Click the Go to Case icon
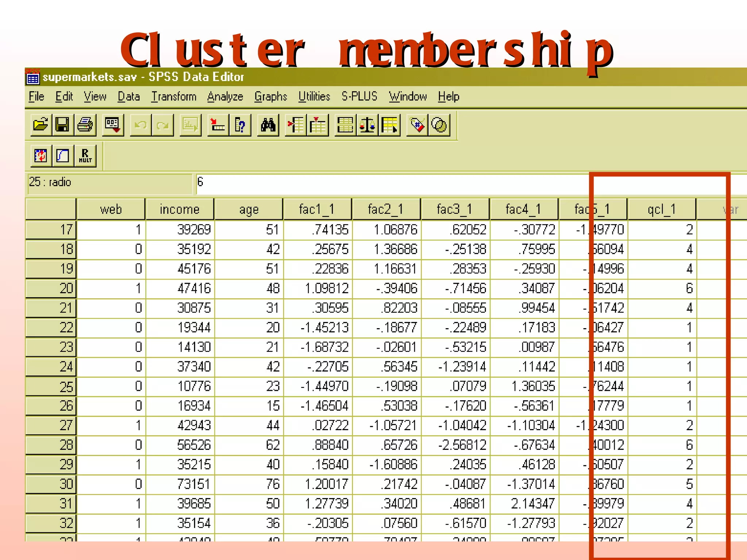 [218, 125]
